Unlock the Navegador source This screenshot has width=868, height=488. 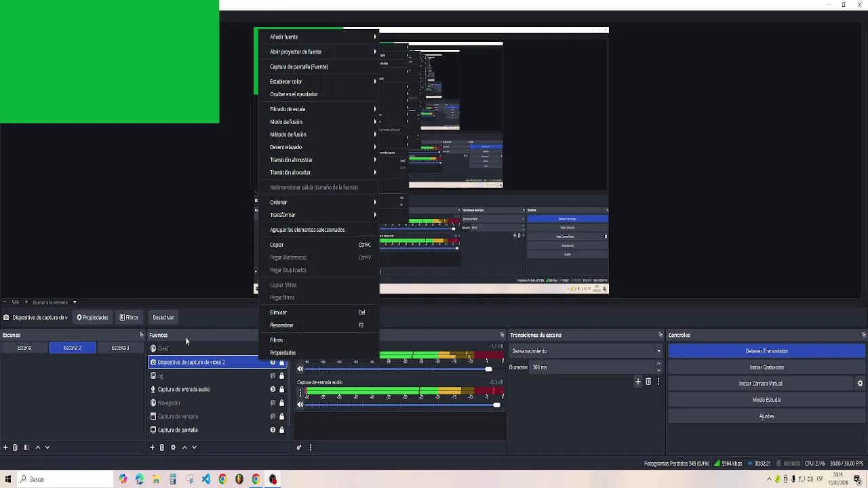click(281, 403)
